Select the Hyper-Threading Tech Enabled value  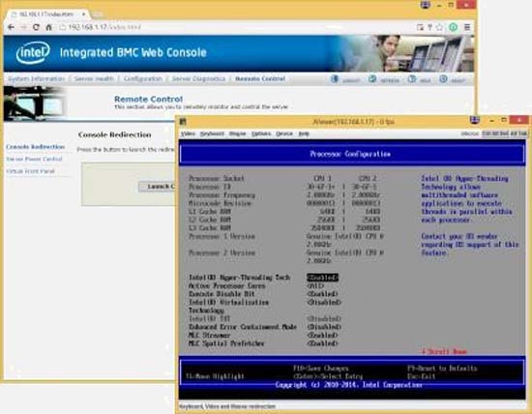coord(323,278)
